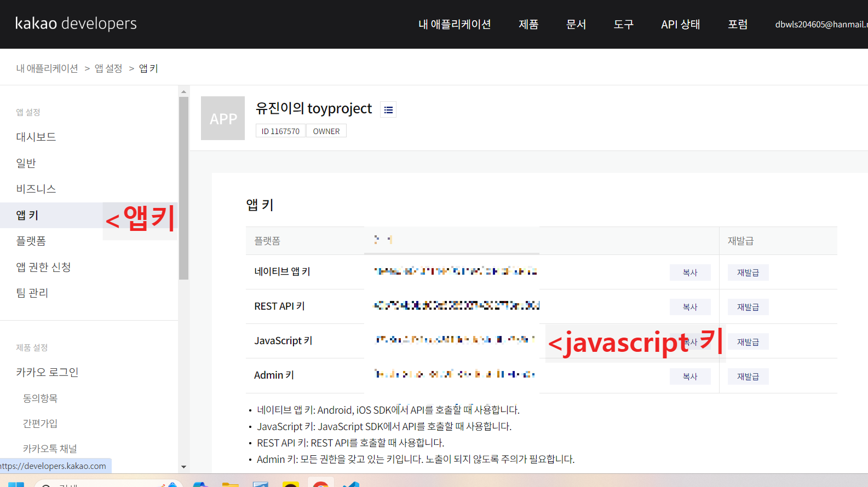Click the 앱 키 section heading
Image resolution: width=868 pixels, height=487 pixels.
coord(260,205)
